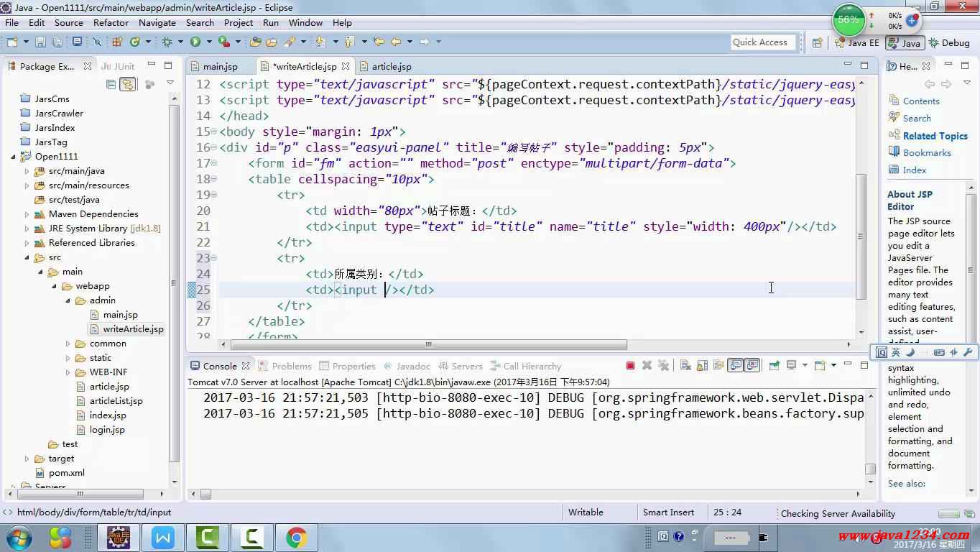The image size is (980, 552).
Task: Switch to the article.jsp editor tab
Action: click(x=391, y=66)
